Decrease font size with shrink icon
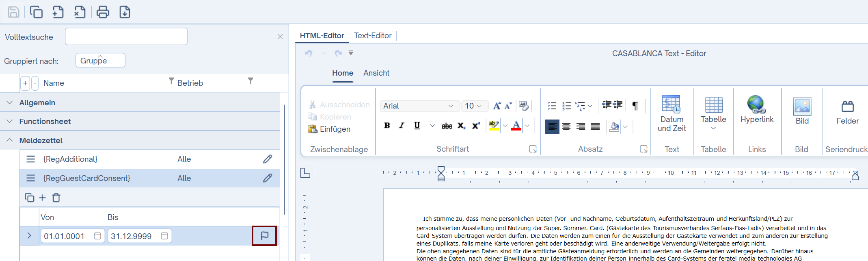 (x=508, y=106)
